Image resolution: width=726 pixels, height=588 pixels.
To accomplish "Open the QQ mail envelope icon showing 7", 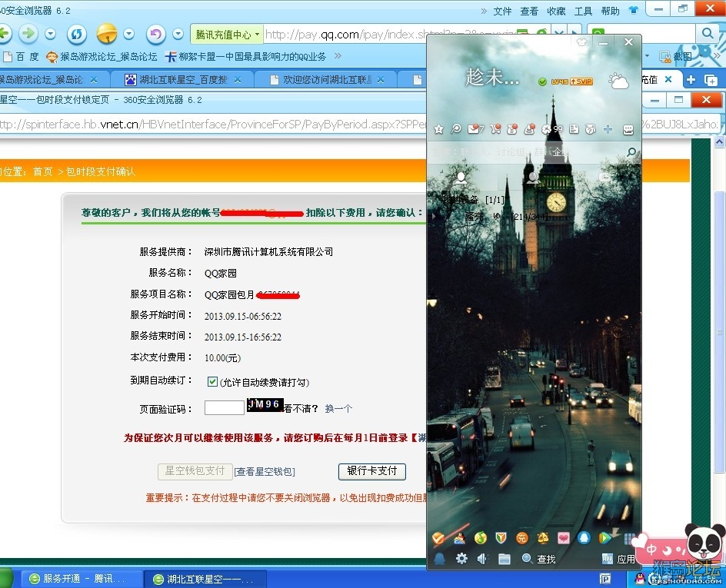I will tap(475, 129).
